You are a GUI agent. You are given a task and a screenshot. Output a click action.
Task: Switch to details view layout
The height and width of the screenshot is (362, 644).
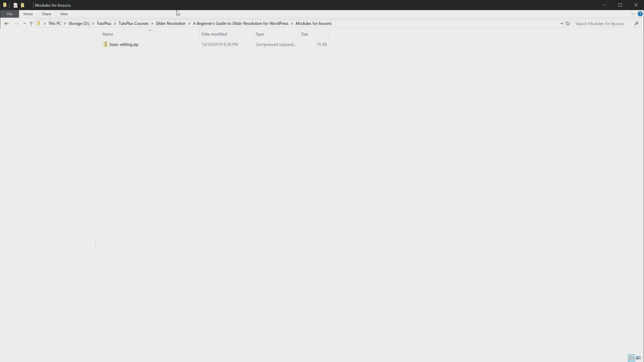click(631, 358)
